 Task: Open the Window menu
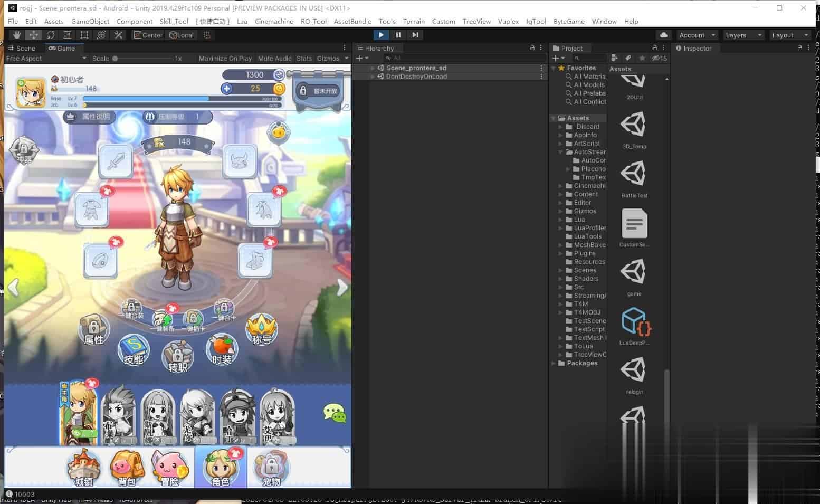(x=604, y=22)
